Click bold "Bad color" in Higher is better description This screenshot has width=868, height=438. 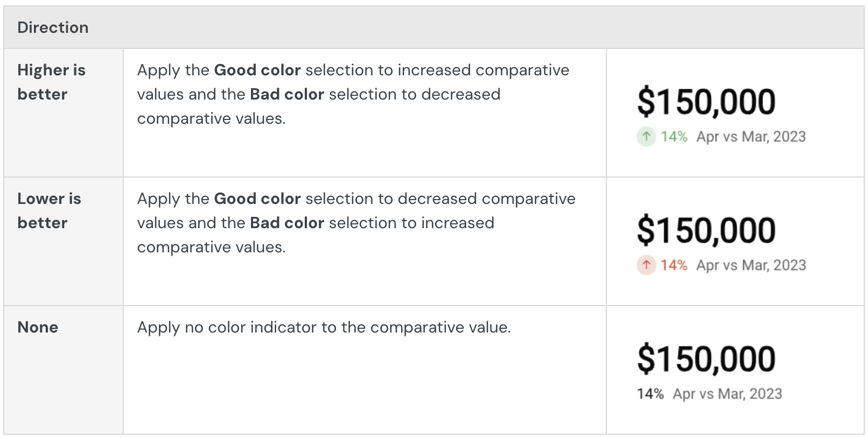click(287, 94)
